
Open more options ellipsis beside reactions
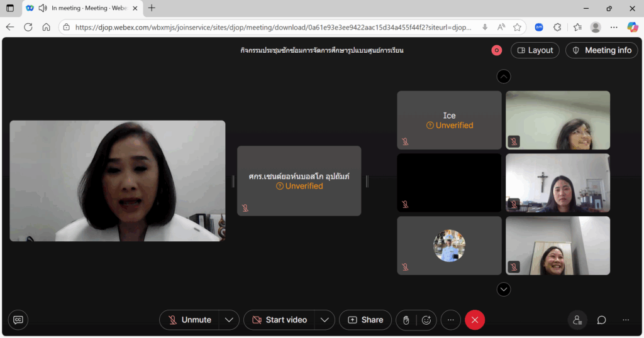[x=450, y=320]
